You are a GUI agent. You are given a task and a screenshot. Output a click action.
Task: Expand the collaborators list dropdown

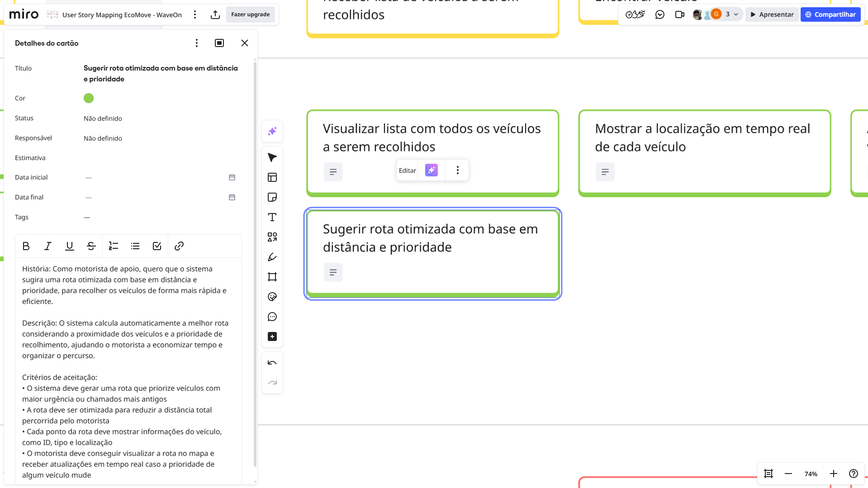[x=736, y=14]
